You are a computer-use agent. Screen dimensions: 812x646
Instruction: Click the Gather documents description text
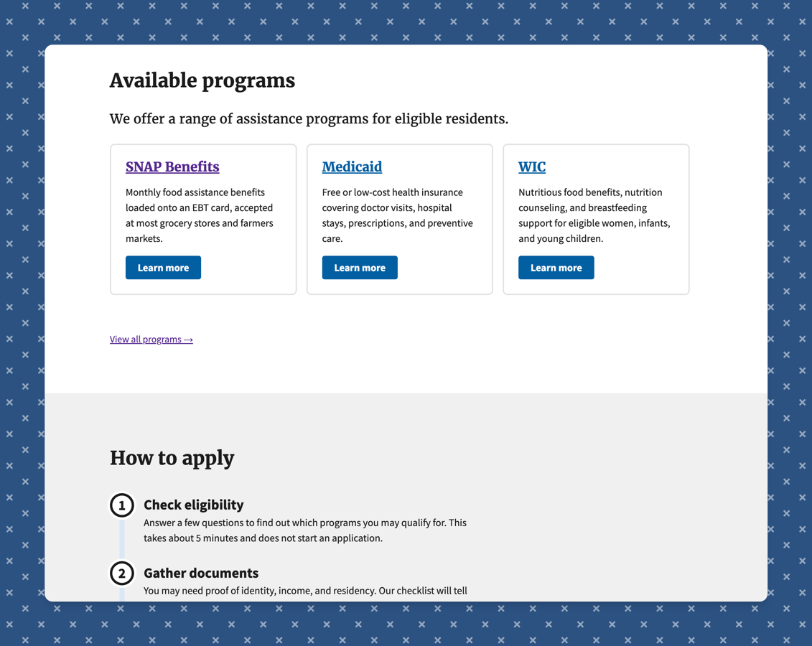coord(306,591)
